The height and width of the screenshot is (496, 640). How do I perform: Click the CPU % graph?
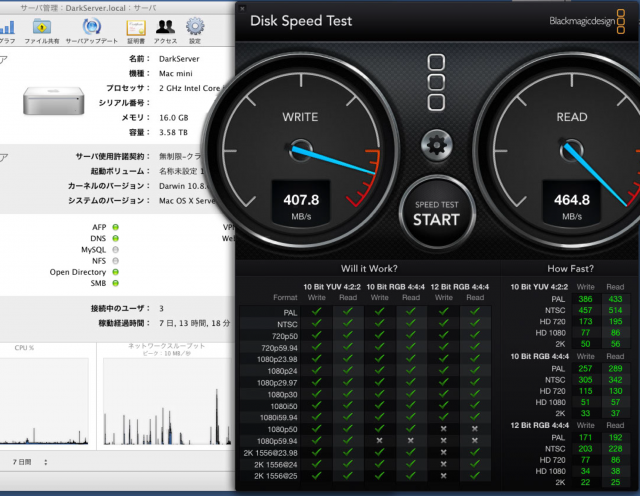[x=44, y=401]
